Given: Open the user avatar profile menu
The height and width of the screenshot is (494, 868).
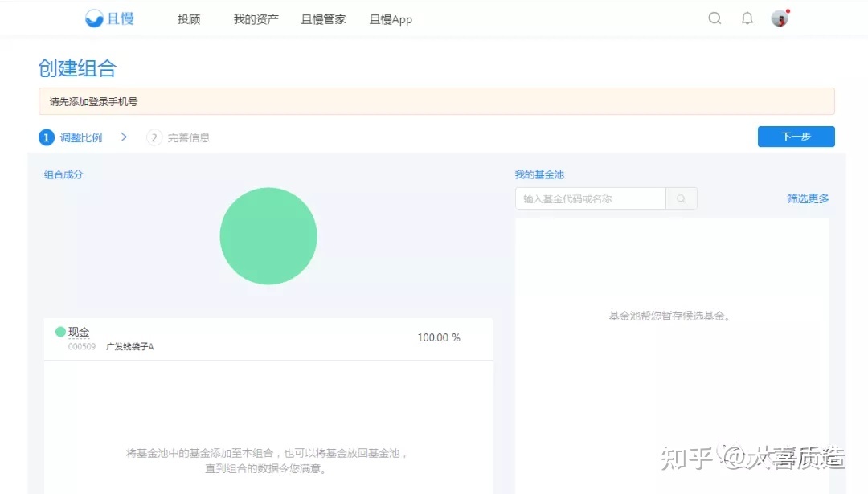Looking at the screenshot, I should coord(779,18).
